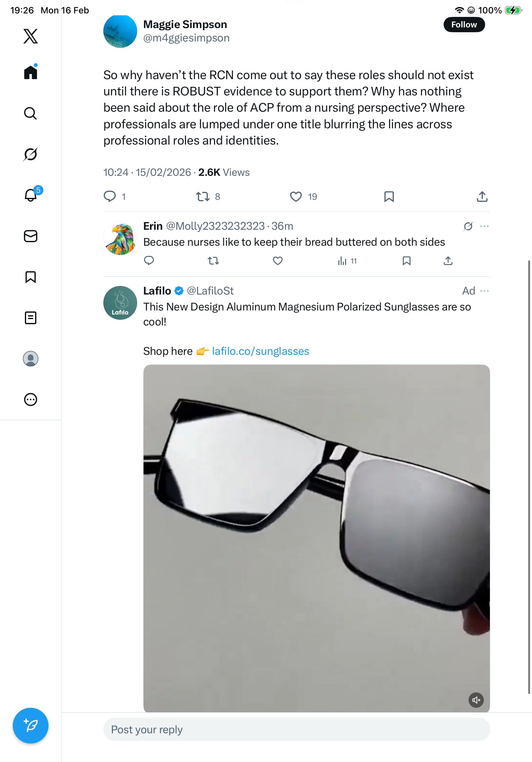532x762 pixels.
Task: Open more options on the Lafilo ad
Action: pyautogui.click(x=484, y=291)
